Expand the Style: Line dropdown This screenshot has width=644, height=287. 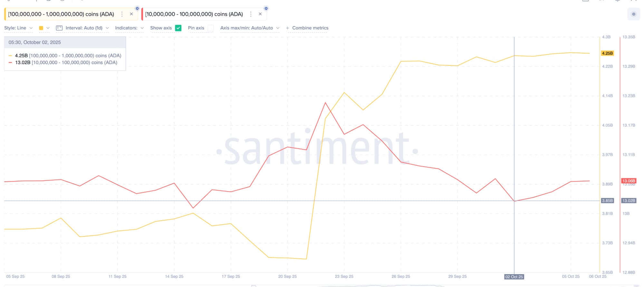point(18,28)
